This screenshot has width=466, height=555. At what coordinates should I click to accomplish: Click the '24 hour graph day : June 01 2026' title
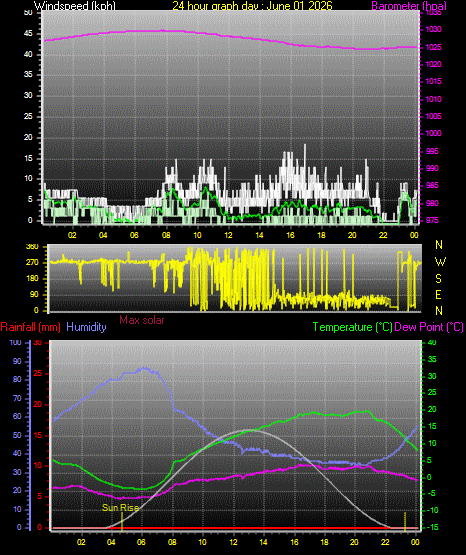[252, 6]
